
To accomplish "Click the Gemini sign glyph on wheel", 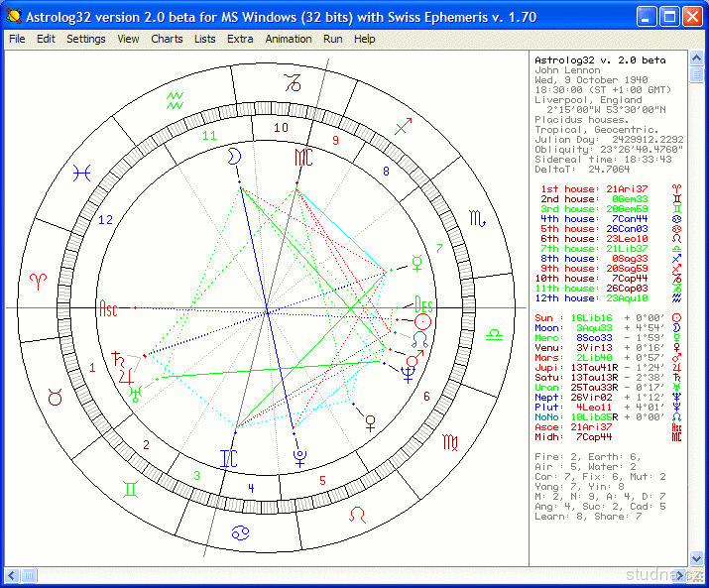I will pos(130,490).
